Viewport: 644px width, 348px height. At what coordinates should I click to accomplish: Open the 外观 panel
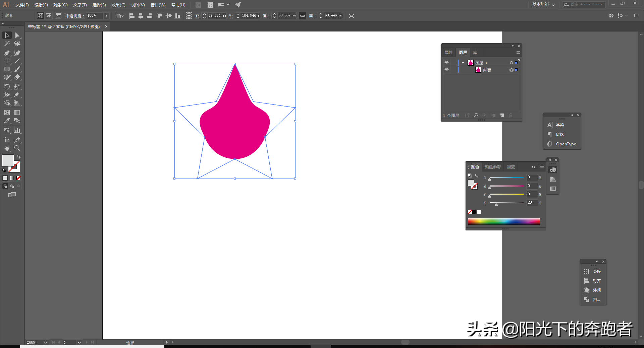(x=593, y=290)
